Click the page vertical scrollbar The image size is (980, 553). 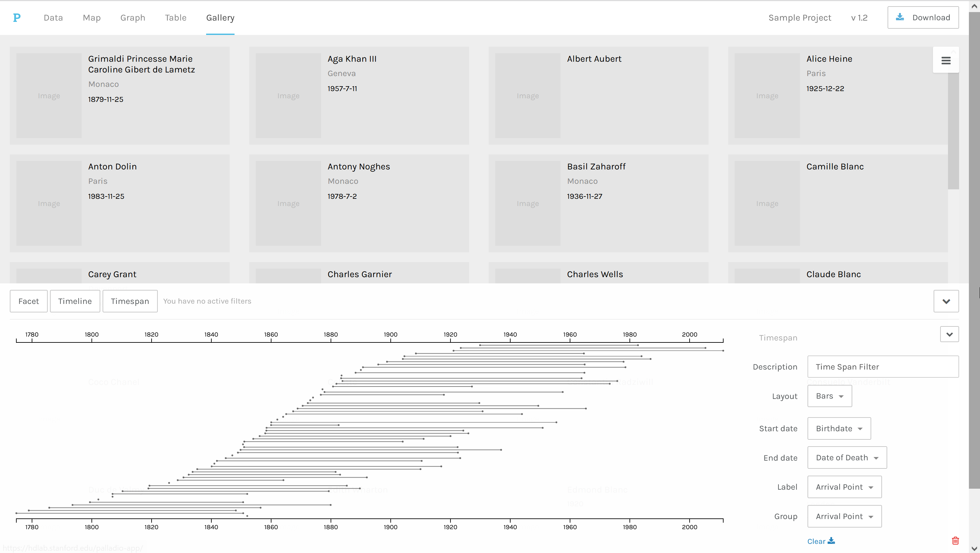click(974, 251)
